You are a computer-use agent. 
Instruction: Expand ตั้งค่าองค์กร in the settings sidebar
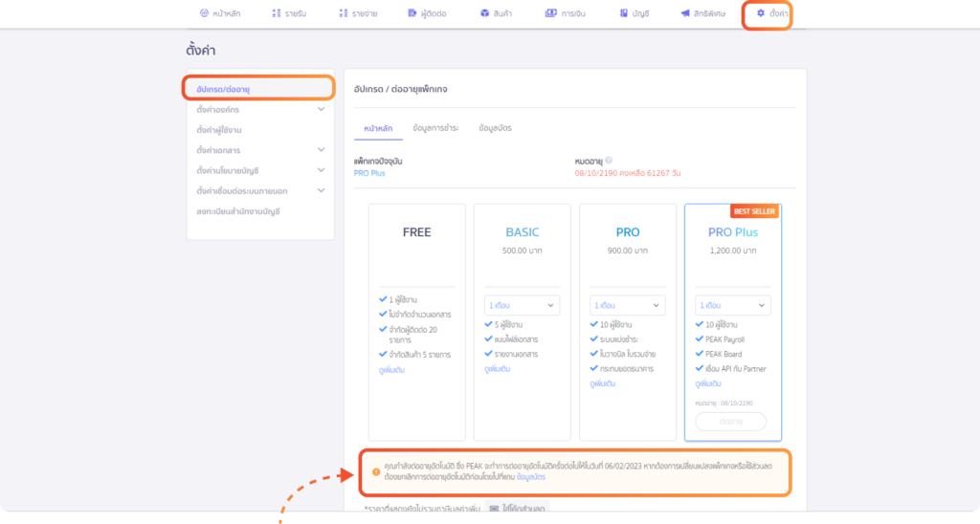pyautogui.click(x=321, y=109)
